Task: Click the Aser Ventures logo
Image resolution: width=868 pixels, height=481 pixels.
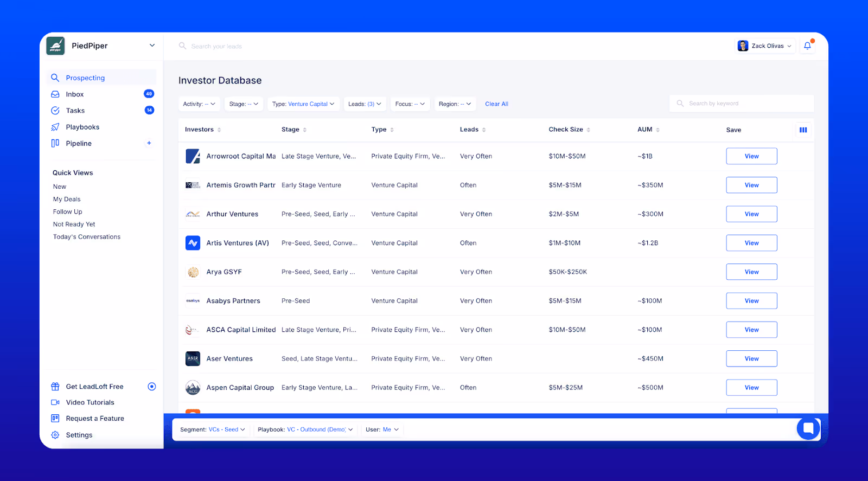Action: tap(193, 358)
